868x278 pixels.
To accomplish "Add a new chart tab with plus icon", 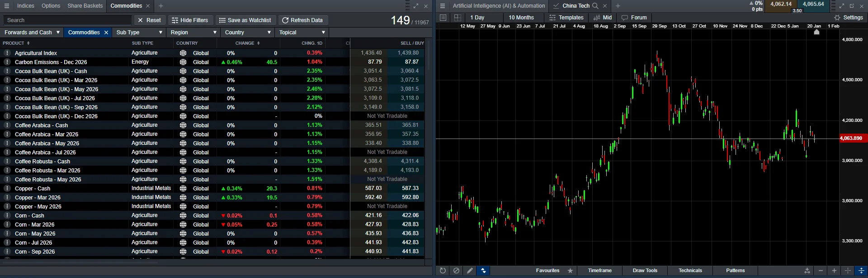I will tap(618, 6).
